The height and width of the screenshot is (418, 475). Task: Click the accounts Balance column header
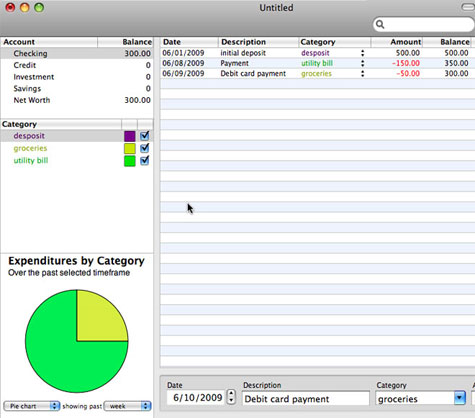click(x=125, y=42)
